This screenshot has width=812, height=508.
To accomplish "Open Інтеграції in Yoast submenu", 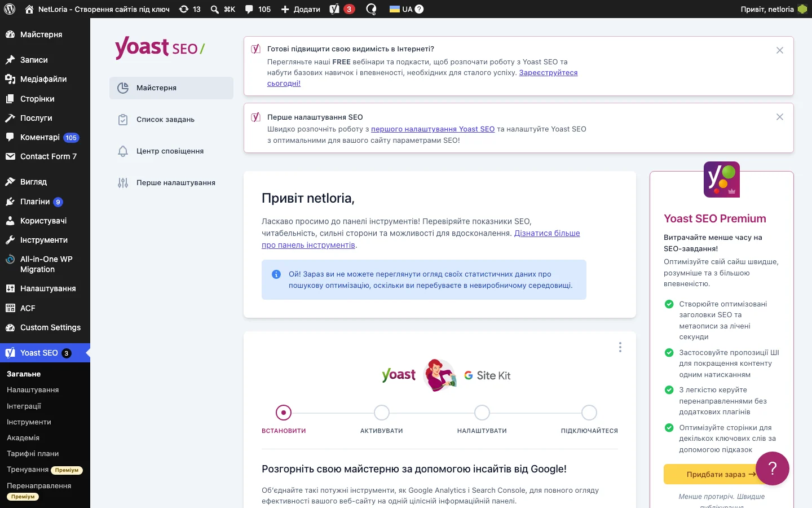I will (x=45, y=406).
